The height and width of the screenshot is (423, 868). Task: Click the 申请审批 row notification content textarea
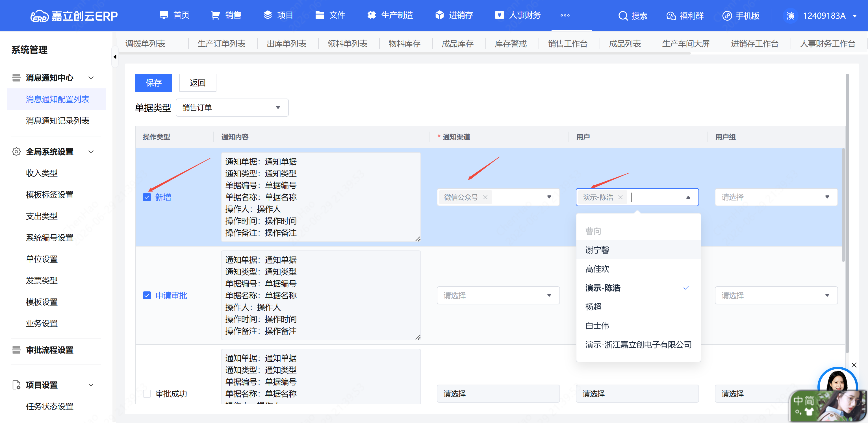click(x=321, y=295)
